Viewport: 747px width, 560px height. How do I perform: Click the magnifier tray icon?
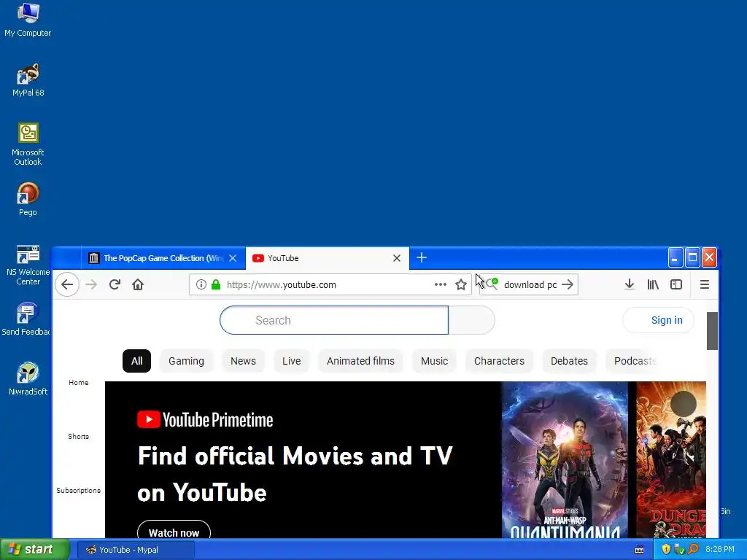693,550
